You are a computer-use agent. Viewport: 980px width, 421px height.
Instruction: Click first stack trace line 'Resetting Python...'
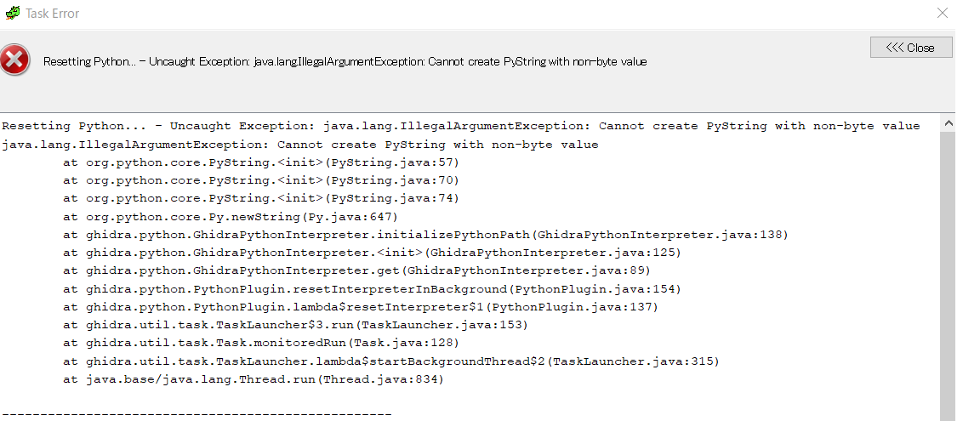tap(460, 126)
